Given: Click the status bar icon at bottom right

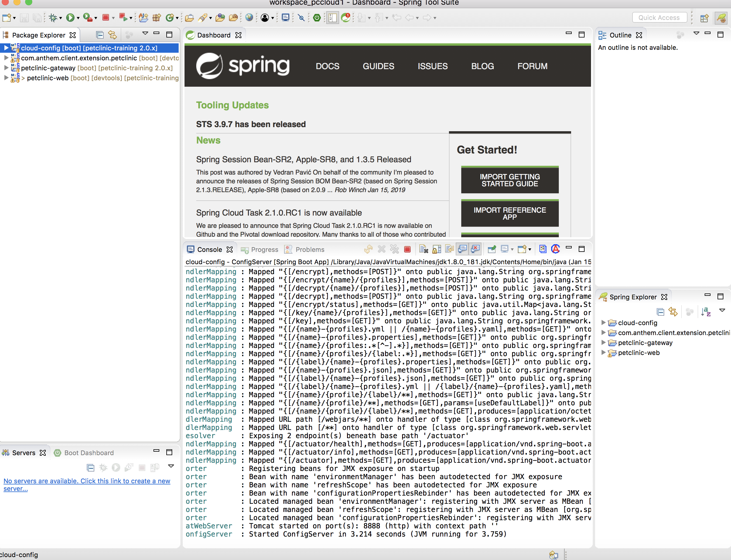Looking at the screenshot, I should pyautogui.click(x=554, y=555).
